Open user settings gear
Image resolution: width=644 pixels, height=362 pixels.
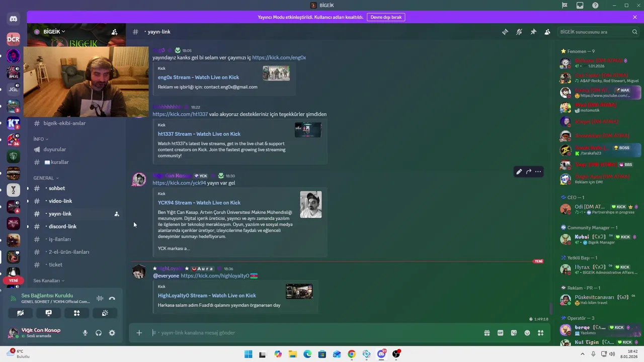point(112,333)
